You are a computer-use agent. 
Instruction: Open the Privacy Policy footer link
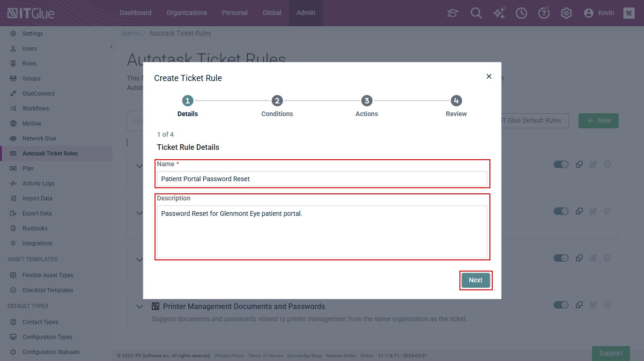(229, 356)
